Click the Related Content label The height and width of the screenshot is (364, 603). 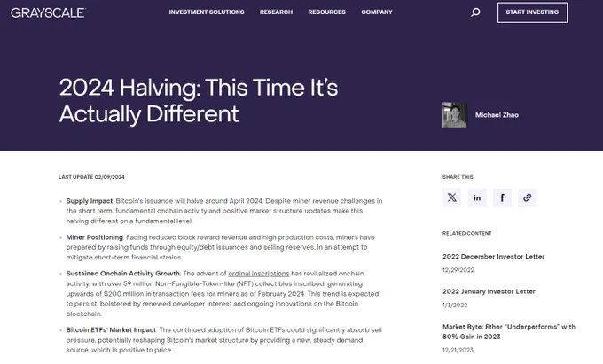pyautogui.click(x=466, y=233)
